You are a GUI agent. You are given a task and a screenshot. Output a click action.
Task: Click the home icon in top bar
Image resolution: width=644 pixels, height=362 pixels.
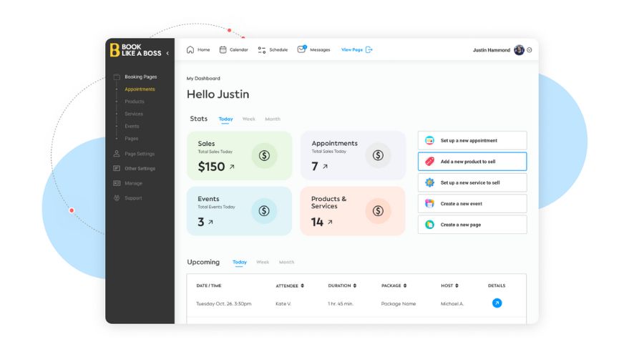[190, 49]
